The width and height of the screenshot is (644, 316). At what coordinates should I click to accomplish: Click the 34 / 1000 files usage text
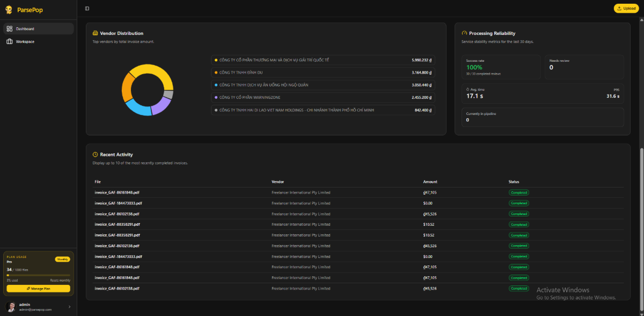(17, 270)
